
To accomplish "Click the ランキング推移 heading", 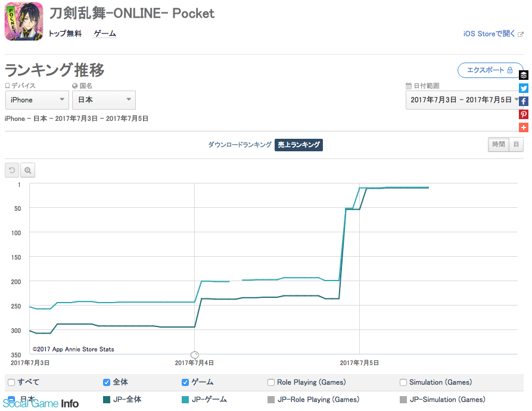I will pos(55,70).
